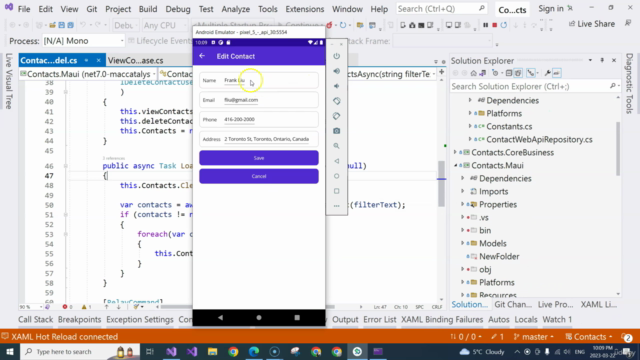Click the emulator rotate left icon
Screen dimensions: 640x360
click(x=336, y=101)
